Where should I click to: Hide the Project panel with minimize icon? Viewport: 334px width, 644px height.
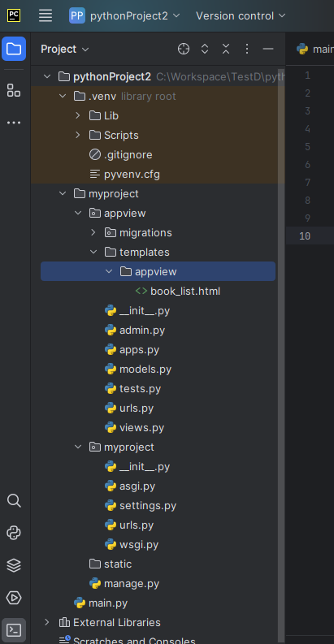coord(268,50)
